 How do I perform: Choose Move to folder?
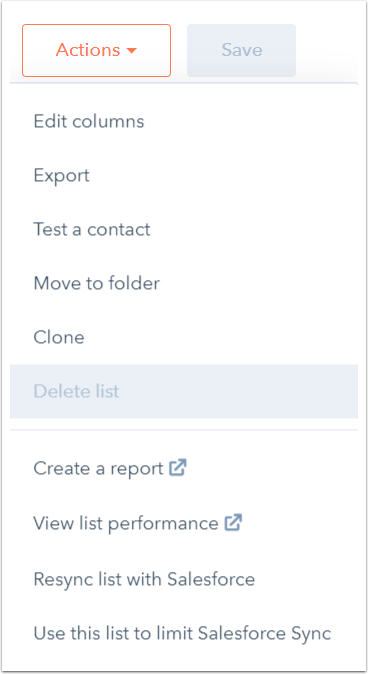184,283
